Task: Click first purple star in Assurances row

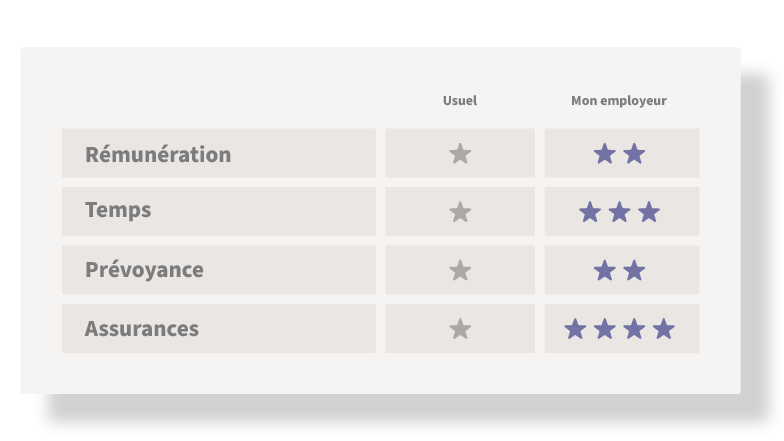Action: (575, 329)
